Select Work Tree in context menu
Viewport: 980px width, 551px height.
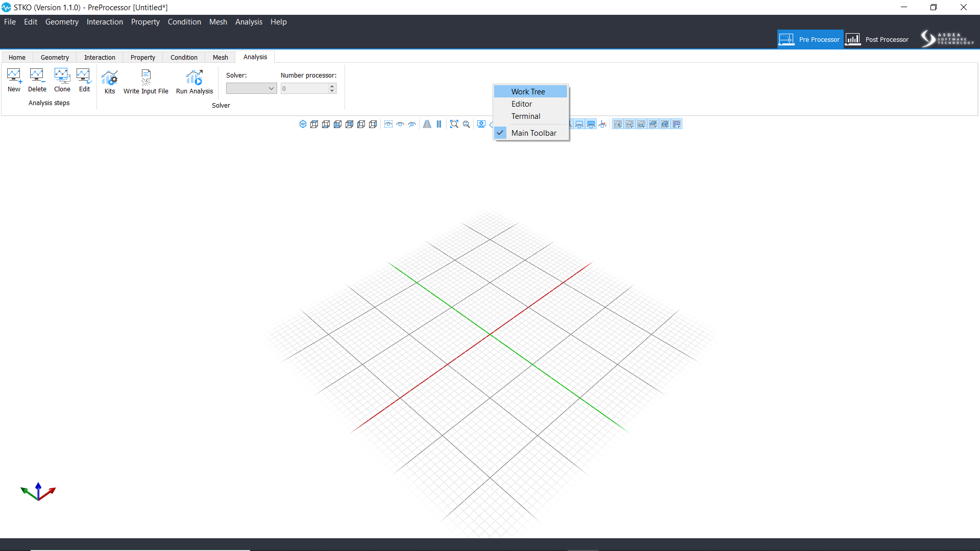[x=530, y=91]
